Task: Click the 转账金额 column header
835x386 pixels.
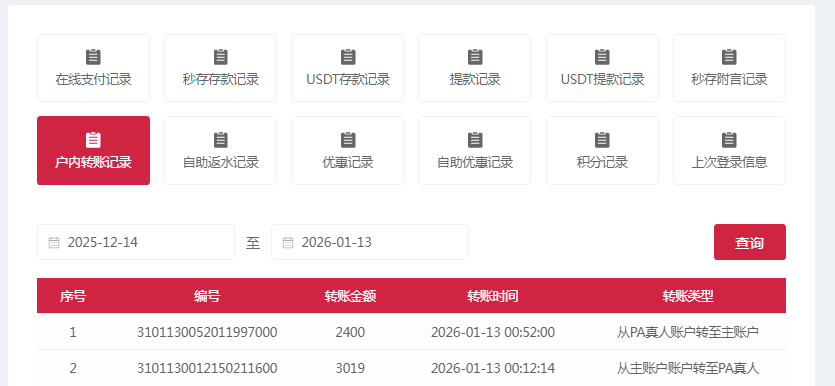Action: [x=350, y=296]
